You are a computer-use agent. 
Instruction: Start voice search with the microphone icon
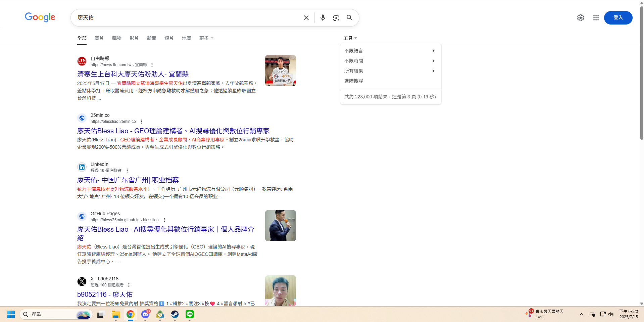tap(323, 18)
